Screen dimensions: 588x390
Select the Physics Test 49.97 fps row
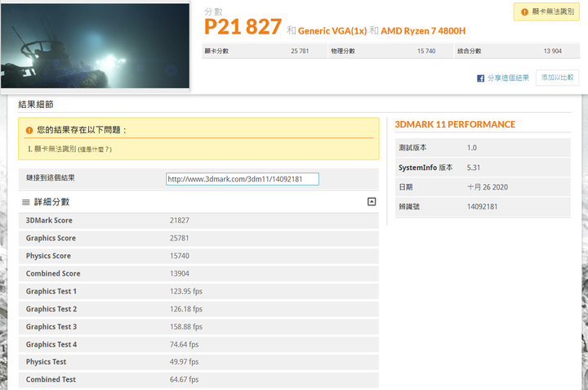(x=198, y=362)
